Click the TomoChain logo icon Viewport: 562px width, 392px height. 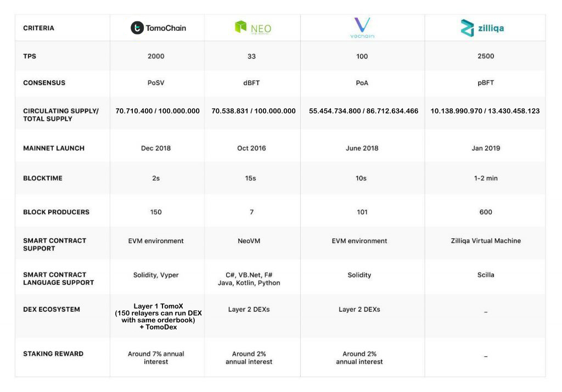[x=137, y=27]
